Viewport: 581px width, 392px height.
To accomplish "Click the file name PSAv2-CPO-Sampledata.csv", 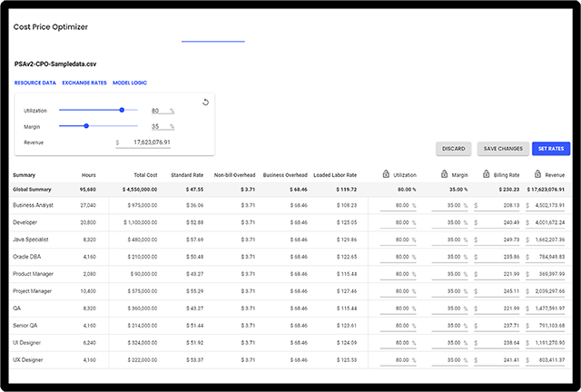I will tap(55, 64).
